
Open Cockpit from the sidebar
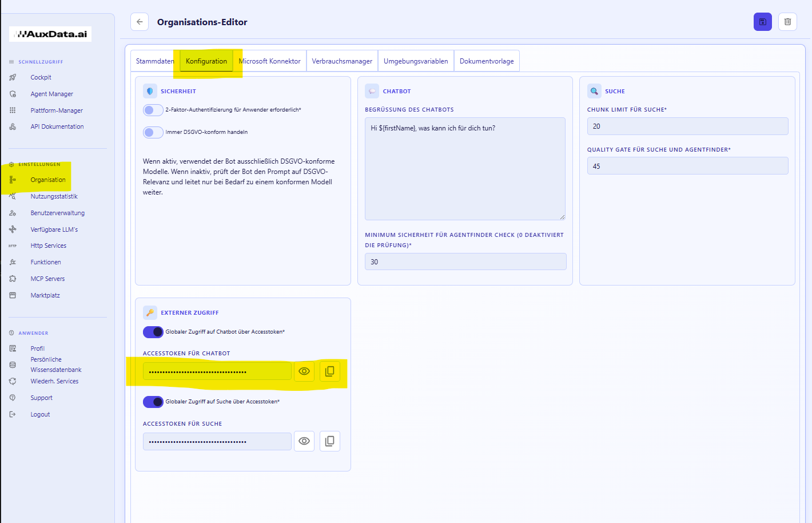coord(41,77)
